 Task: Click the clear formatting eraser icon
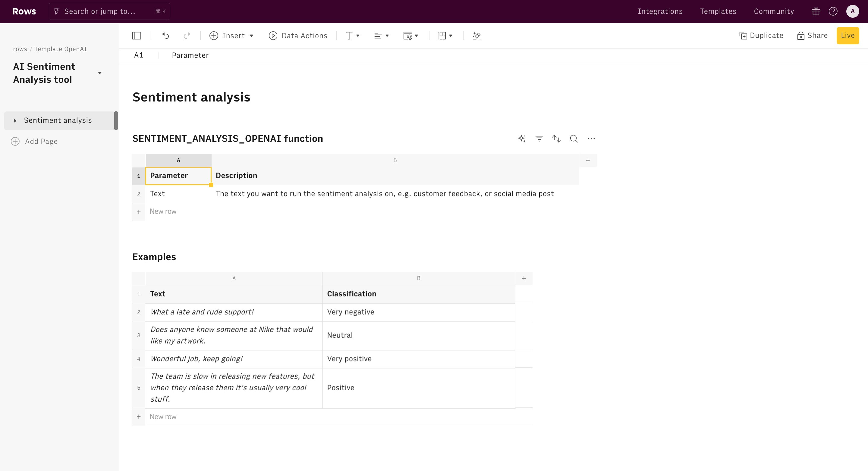[476, 36]
